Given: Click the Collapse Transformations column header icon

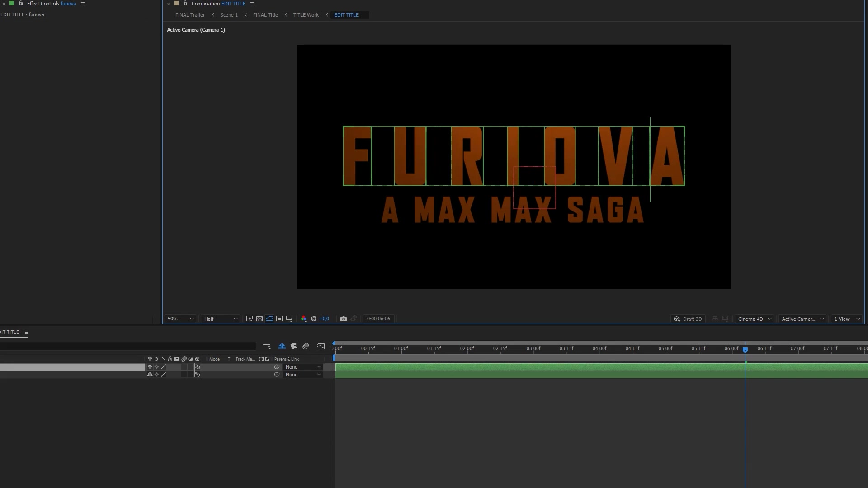Looking at the screenshot, I should click(156, 359).
